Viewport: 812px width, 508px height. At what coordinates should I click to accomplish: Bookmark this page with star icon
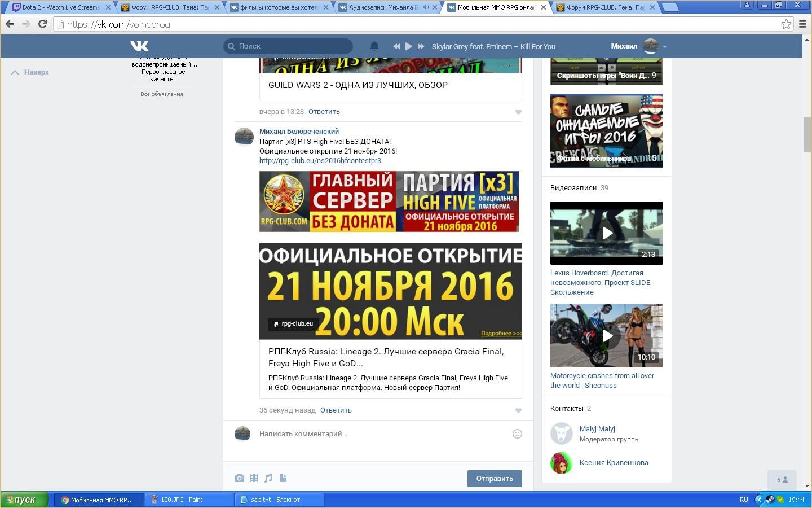tap(786, 24)
